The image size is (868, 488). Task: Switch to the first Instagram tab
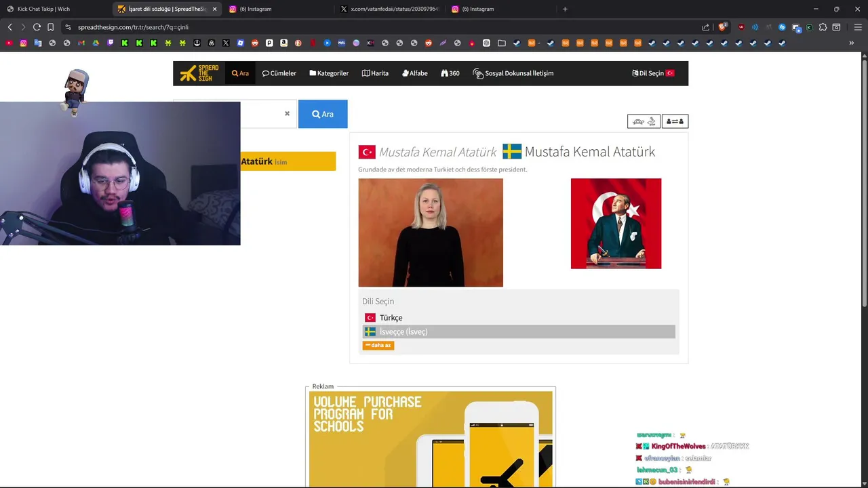coord(278,9)
